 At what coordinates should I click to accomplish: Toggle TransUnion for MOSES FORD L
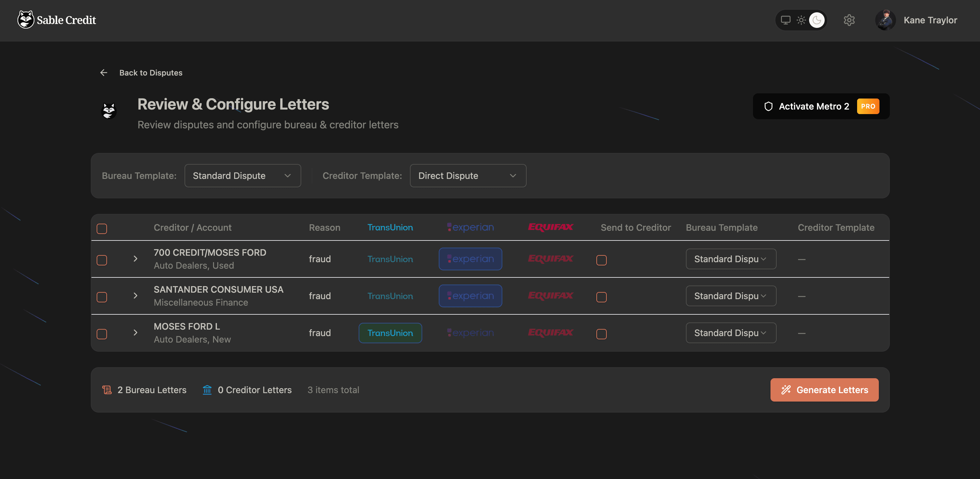click(390, 333)
